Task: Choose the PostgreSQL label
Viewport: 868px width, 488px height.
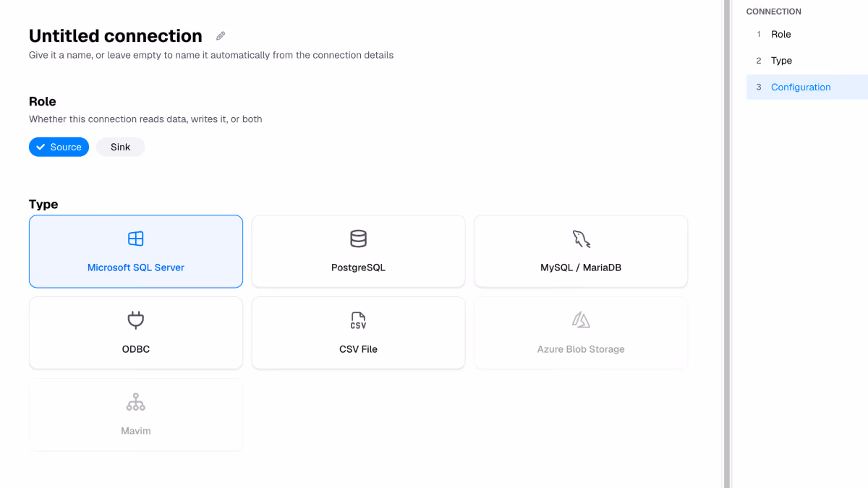Action: point(358,267)
